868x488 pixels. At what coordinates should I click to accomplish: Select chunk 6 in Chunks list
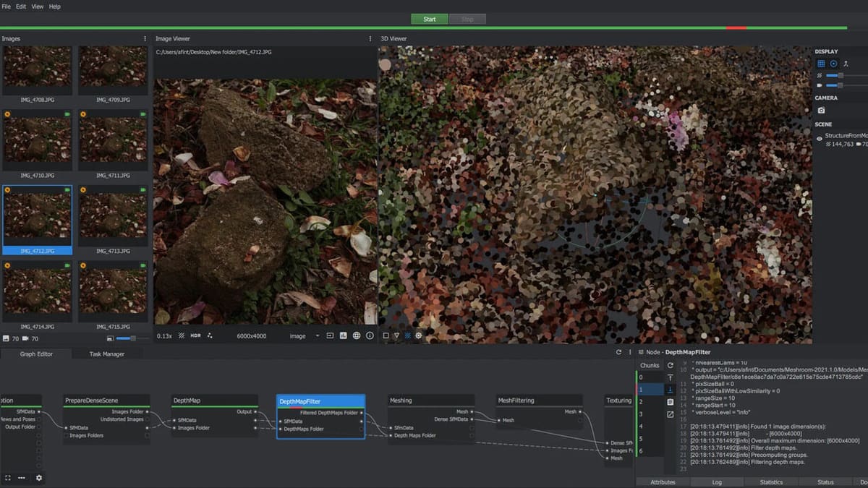click(x=650, y=451)
